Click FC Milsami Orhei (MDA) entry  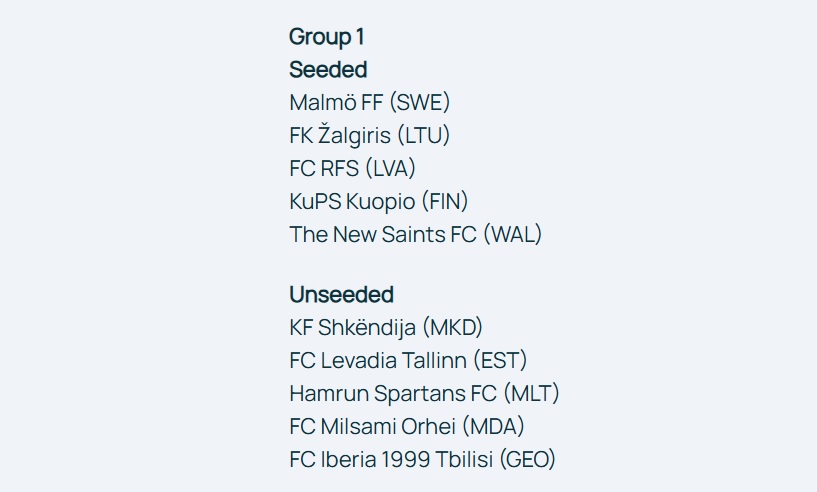click(x=406, y=426)
